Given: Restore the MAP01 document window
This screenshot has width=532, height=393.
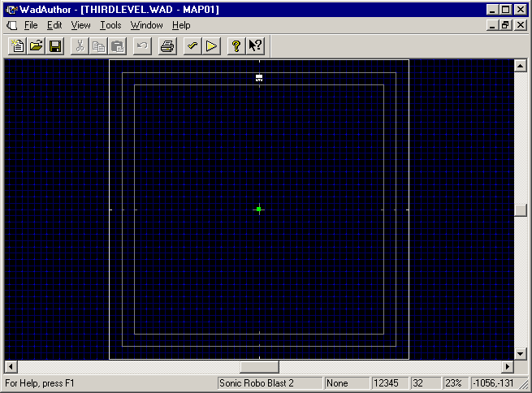Looking at the screenshot, I should pos(505,25).
